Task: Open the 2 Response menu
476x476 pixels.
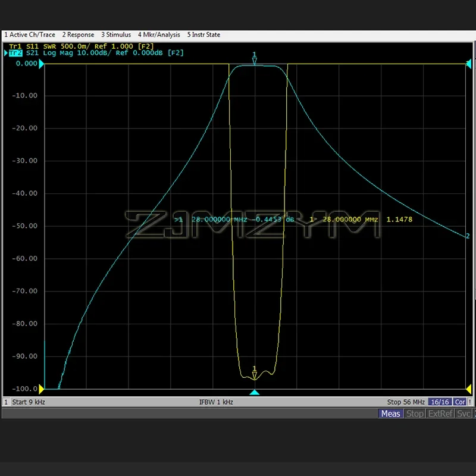Action: pos(78,35)
